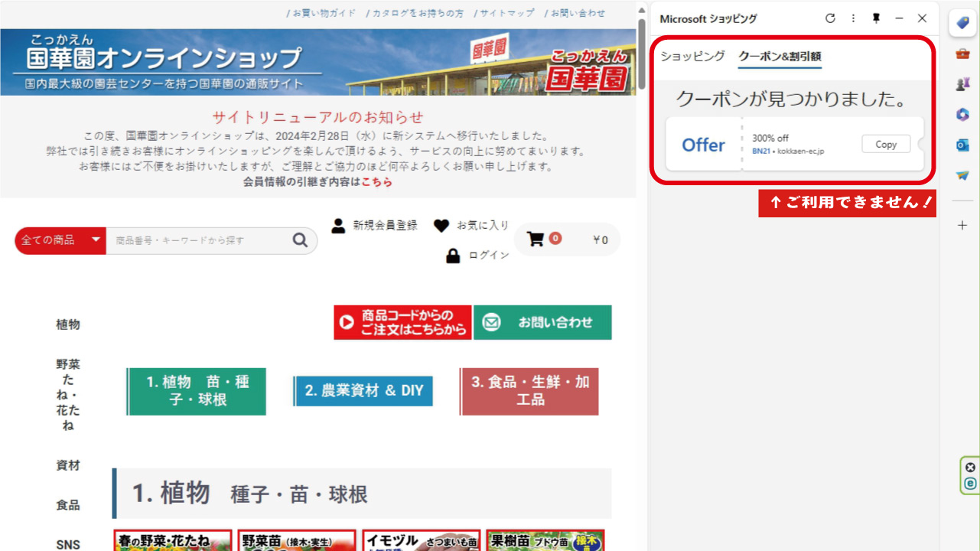Viewport: 980px width, 551px height.
Task: Select the クーポン&割引額 tab
Action: [780, 57]
